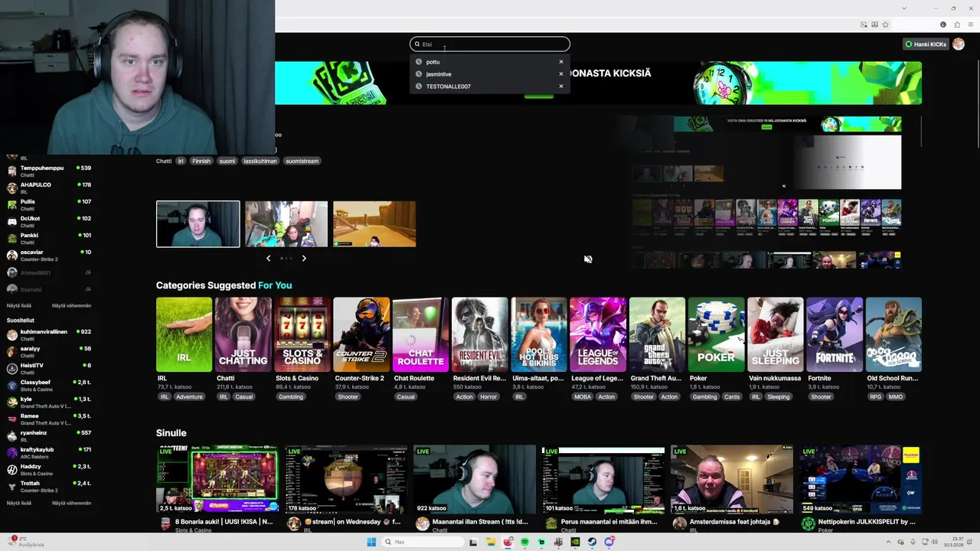Unmute the featured stream video
The height and width of the screenshot is (551, 980).
click(588, 259)
